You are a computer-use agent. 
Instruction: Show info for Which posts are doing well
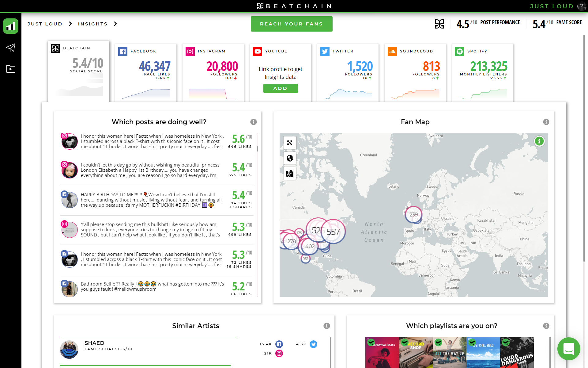pyautogui.click(x=254, y=122)
